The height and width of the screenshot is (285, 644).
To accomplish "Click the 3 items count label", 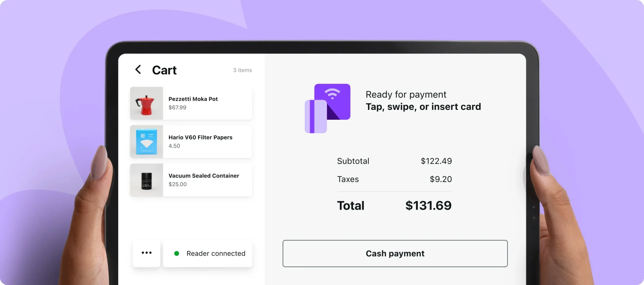I will coord(242,70).
